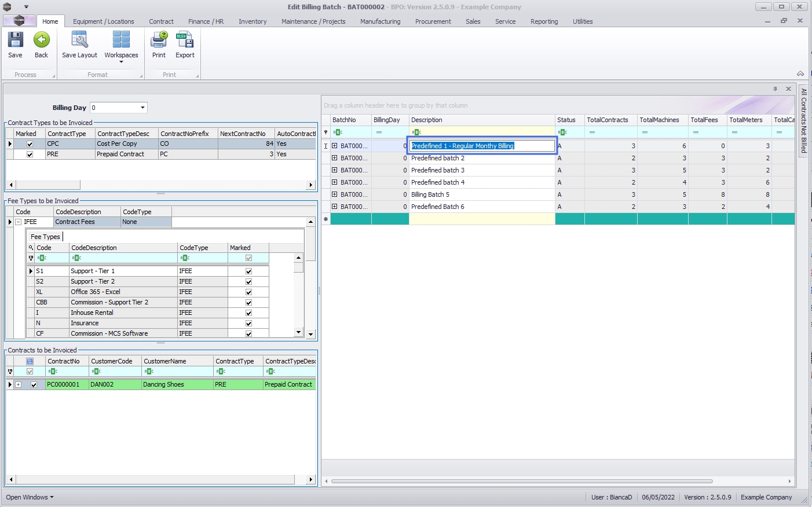Expand the Predefined batch 3 row
The width and height of the screenshot is (812, 507).
pyautogui.click(x=334, y=170)
